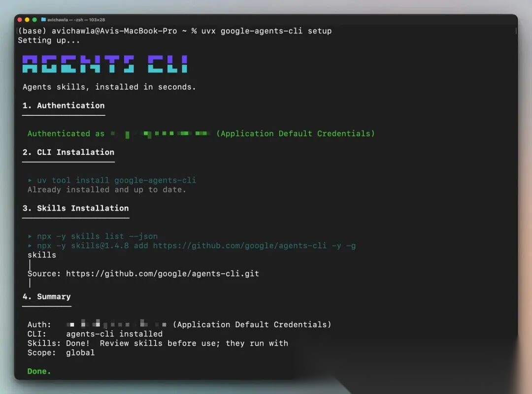
Task: Click green '(Application Default Credentials)' in Authentication section
Action: [296, 133]
